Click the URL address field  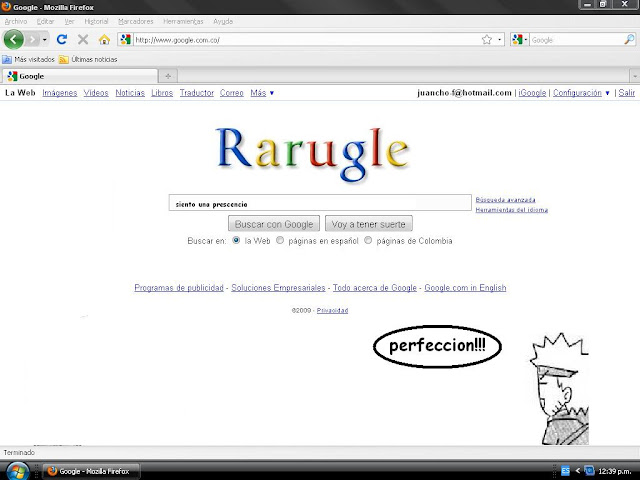(306, 40)
